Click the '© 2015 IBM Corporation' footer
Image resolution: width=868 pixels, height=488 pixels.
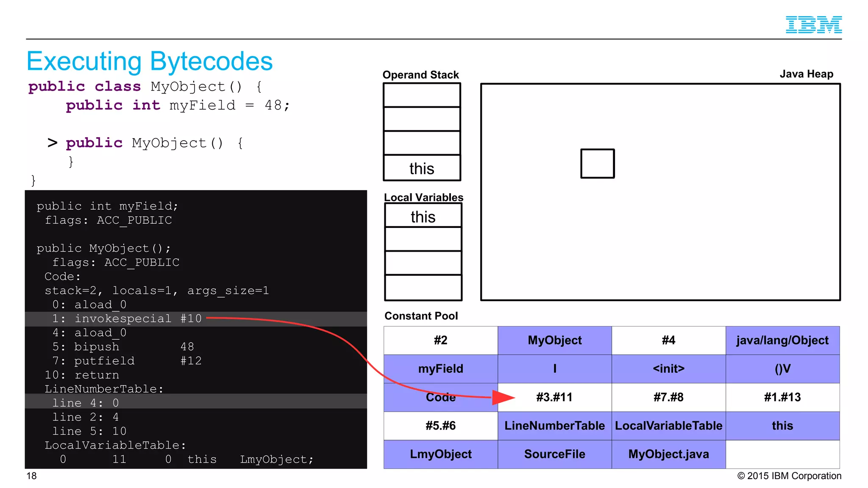pos(789,476)
